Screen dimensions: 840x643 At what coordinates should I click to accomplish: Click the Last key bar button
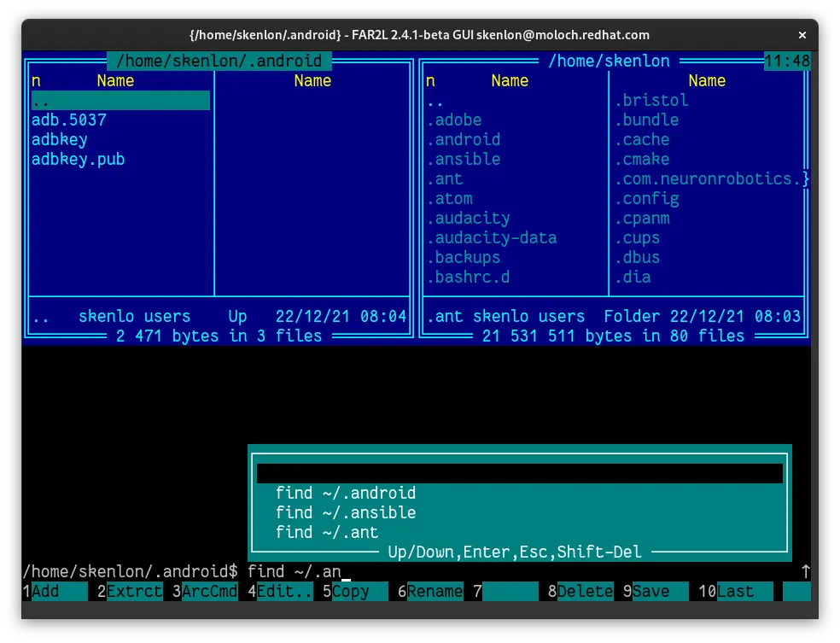pos(744,591)
